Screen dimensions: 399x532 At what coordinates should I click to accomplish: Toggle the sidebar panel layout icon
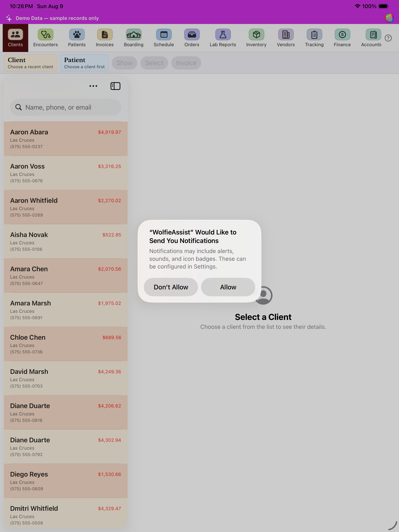pos(115,86)
